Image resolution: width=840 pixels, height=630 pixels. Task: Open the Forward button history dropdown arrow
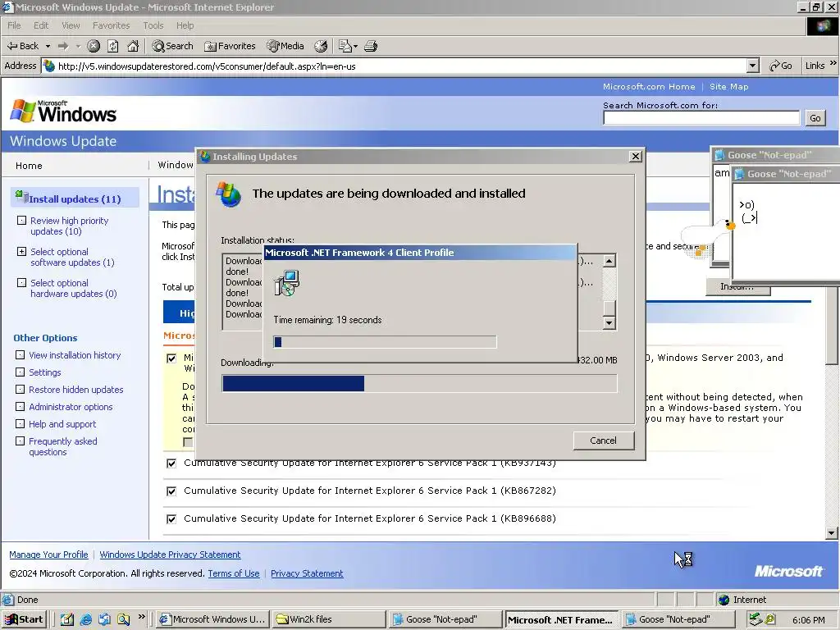click(78, 46)
